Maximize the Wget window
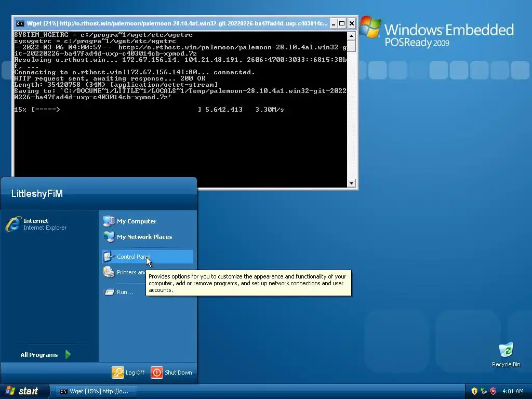The height and width of the screenshot is (399, 532). pos(342,23)
